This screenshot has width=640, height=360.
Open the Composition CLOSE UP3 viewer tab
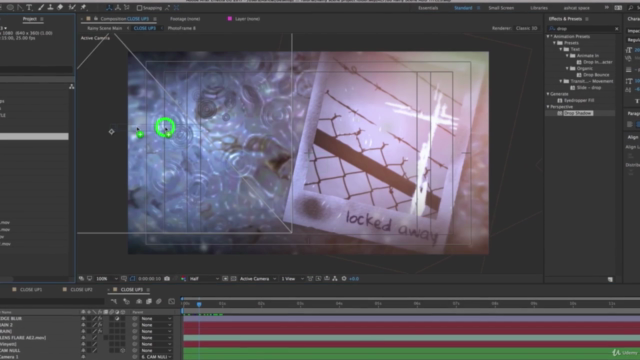[x=124, y=19]
